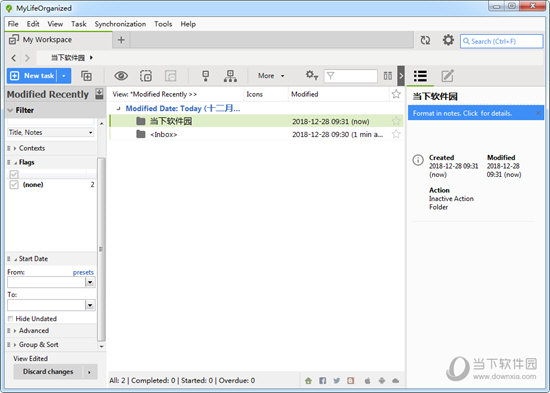
Task: Click the presets link
Action: (x=83, y=272)
